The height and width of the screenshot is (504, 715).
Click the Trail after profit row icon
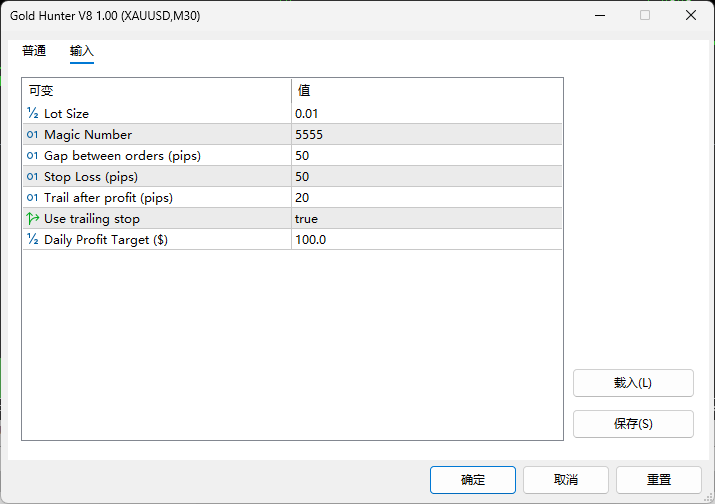(32, 198)
